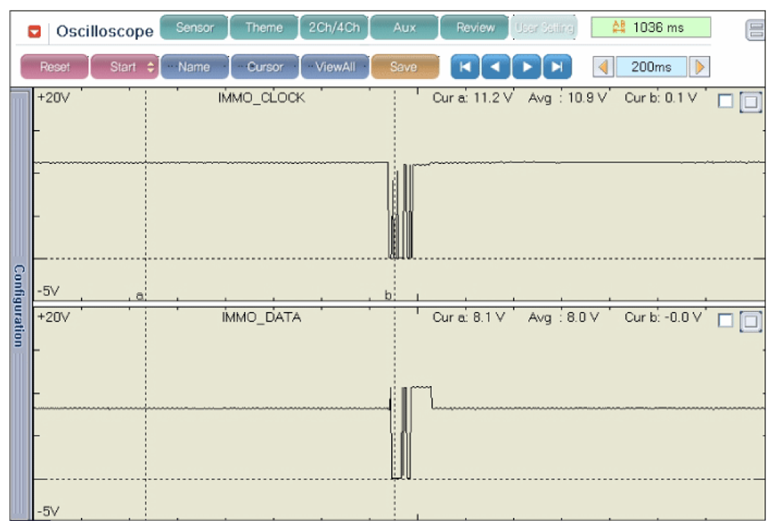Click the A-B cursor 1036 ms readout
Viewport: 776px width, 530px height.
point(651,27)
